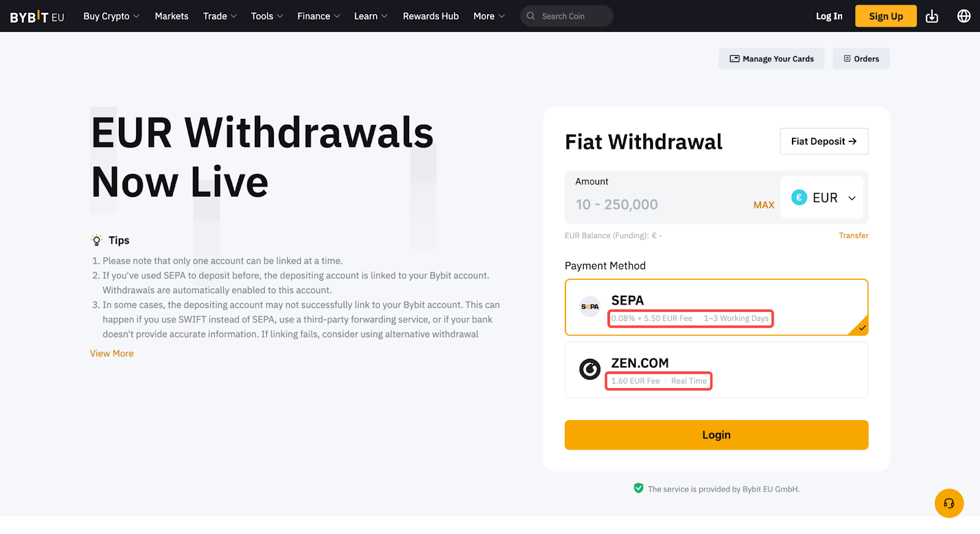Select the ZEN.COM payment method

click(x=716, y=370)
